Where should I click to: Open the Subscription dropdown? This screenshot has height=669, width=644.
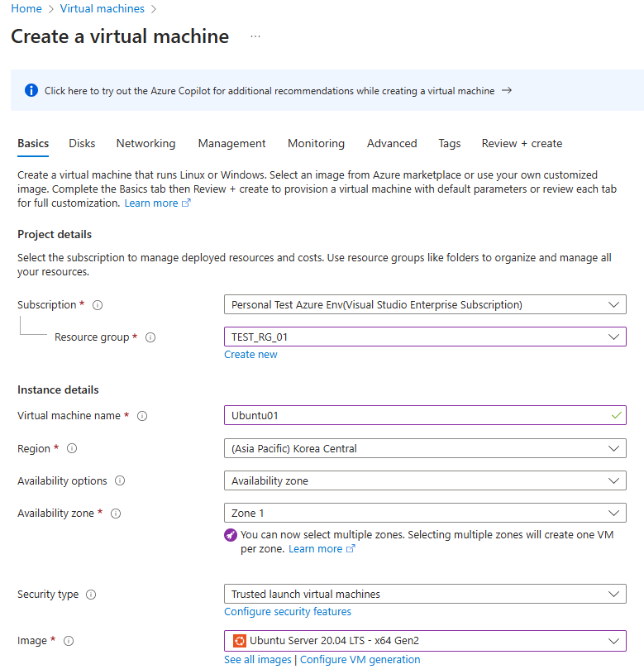point(425,304)
